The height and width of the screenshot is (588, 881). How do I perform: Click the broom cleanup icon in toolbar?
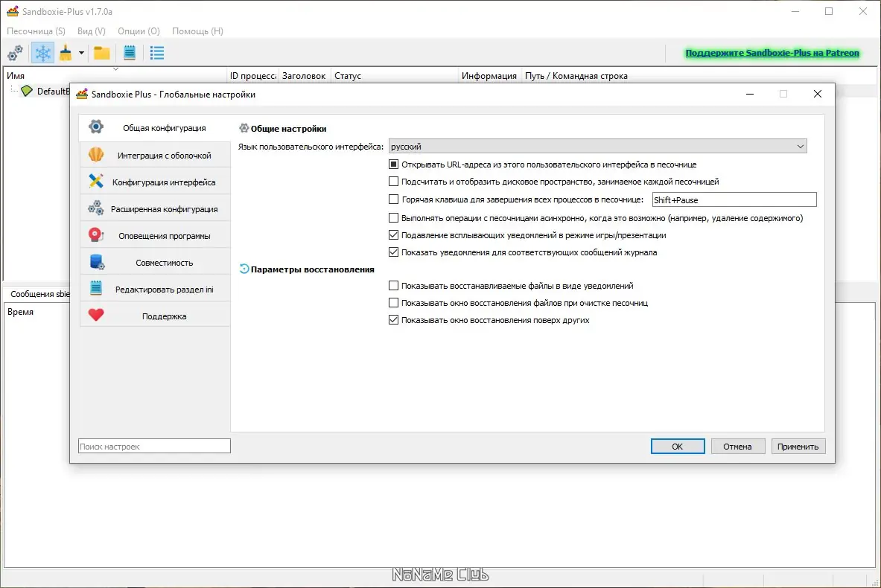[66, 54]
